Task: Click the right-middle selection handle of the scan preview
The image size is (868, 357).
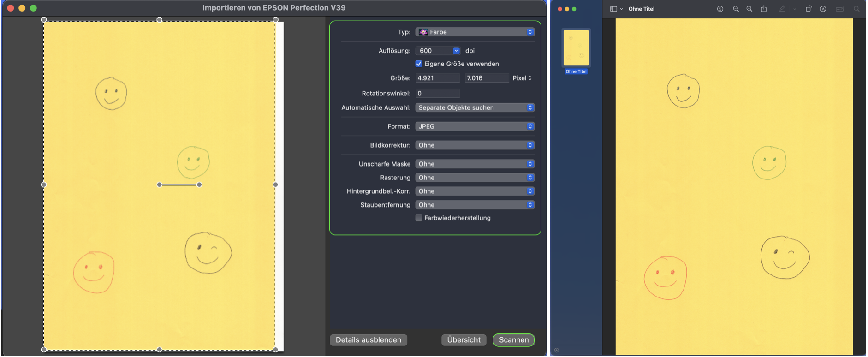Action: tap(275, 184)
